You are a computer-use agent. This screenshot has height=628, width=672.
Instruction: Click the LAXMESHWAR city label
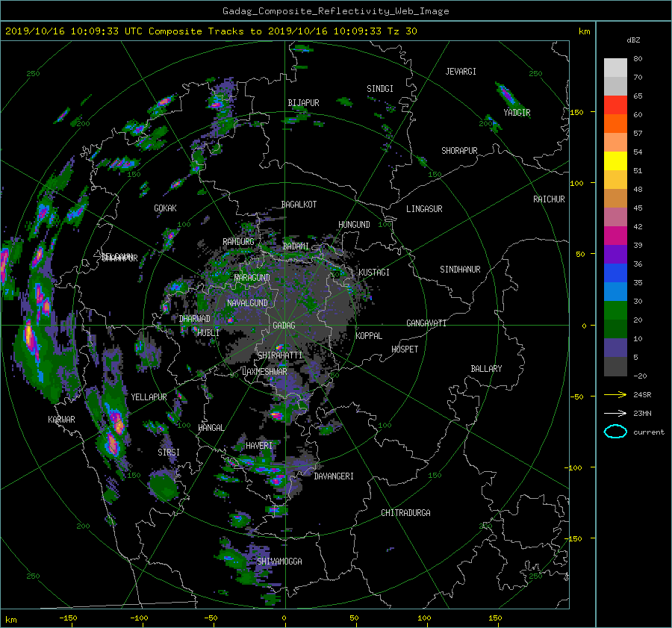coord(264,372)
